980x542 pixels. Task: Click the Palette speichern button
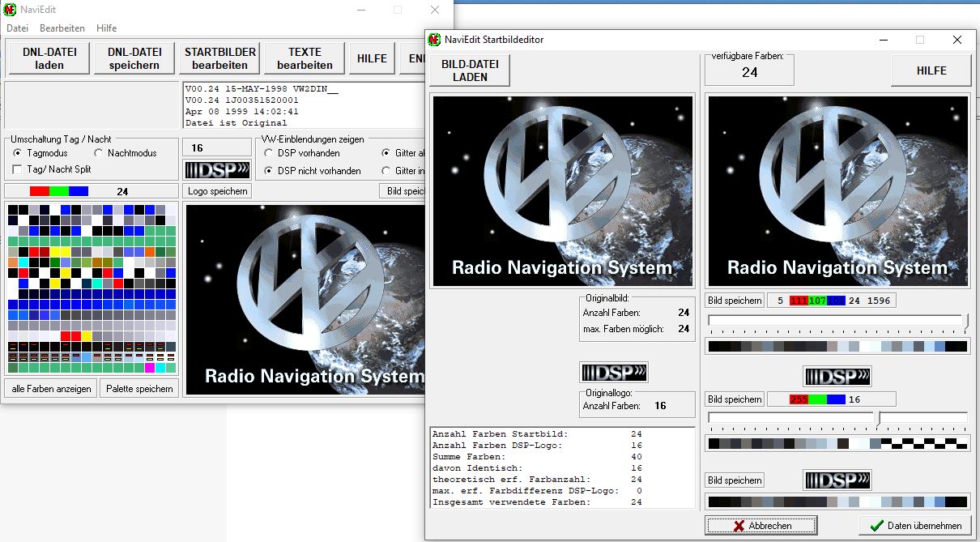[140, 389]
